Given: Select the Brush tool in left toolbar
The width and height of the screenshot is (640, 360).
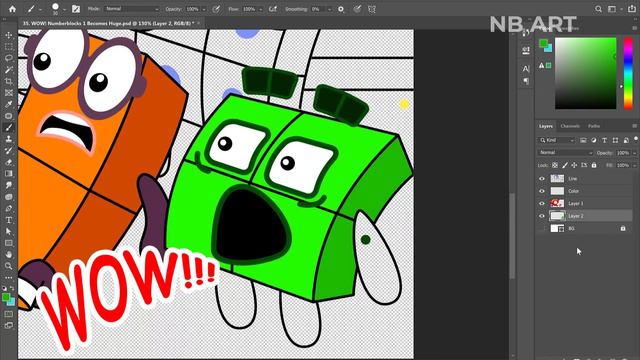Looking at the screenshot, I should click(x=9, y=127).
